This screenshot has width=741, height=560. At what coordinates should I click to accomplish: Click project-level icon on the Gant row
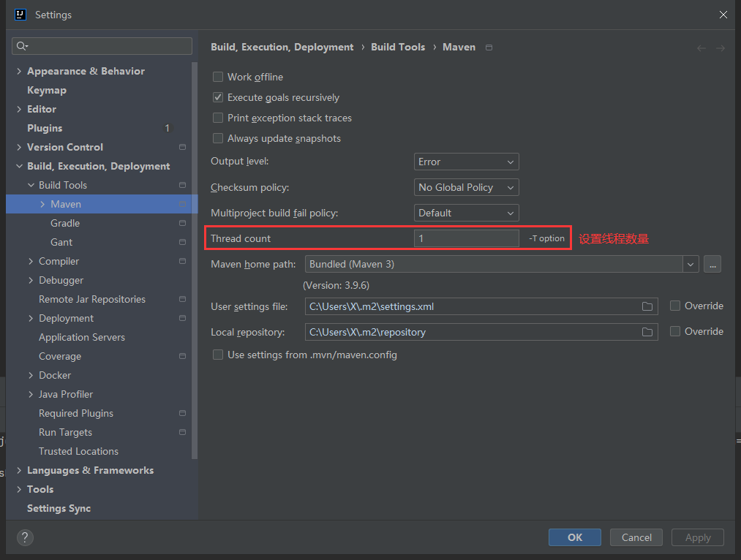(182, 242)
